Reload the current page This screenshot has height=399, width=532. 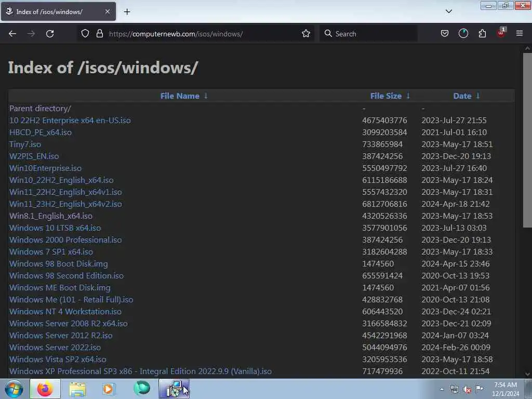[x=50, y=34]
